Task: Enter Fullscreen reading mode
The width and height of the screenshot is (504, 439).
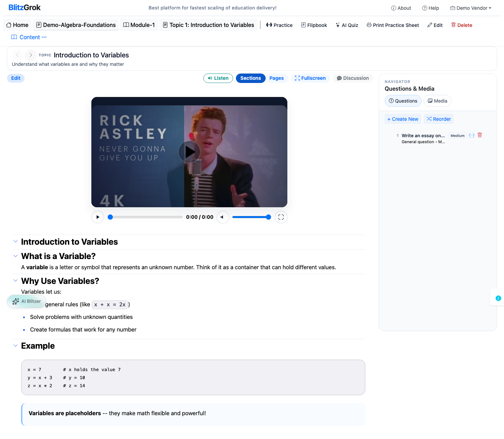Action: point(310,78)
